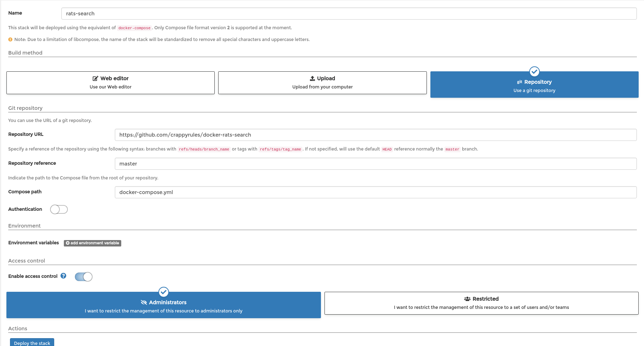Select the git Repository build method

pyautogui.click(x=534, y=85)
